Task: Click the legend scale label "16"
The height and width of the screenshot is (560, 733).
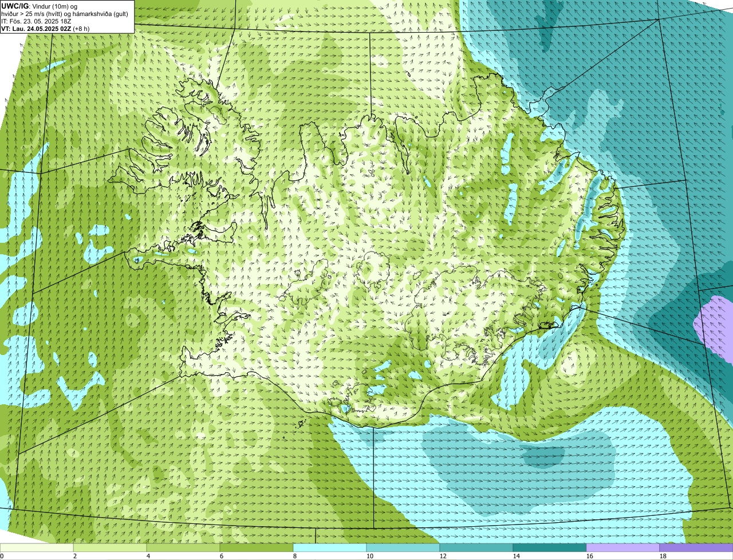Action: [590, 556]
